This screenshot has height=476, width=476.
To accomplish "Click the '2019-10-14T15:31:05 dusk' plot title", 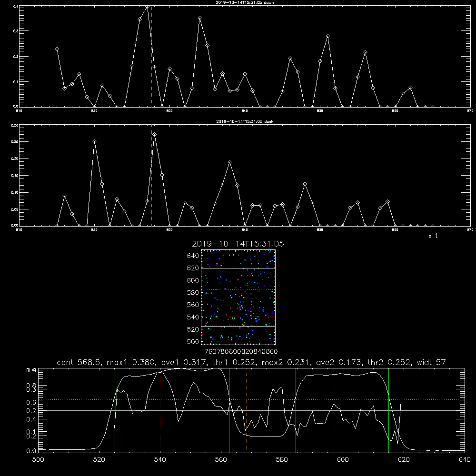I will coord(245,121).
